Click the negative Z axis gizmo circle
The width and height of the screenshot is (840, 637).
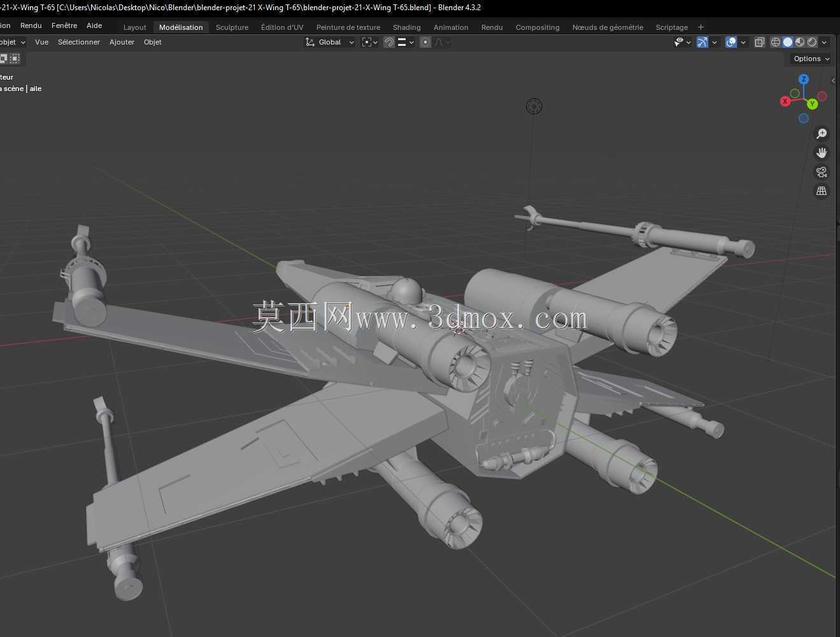(x=804, y=118)
